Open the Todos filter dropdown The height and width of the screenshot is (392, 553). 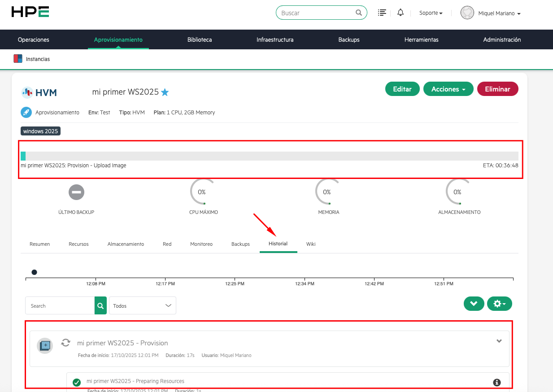142,305
